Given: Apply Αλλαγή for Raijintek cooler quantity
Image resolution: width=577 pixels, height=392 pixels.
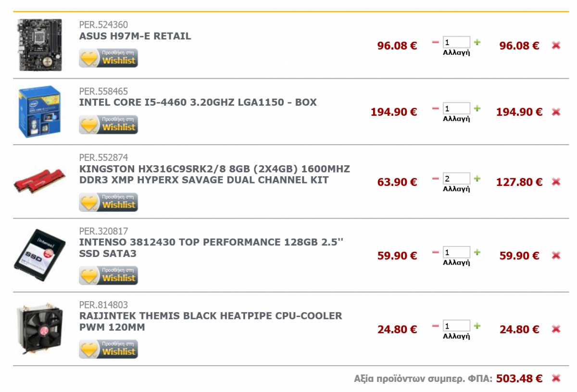Looking at the screenshot, I should pyautogui.click(x=456, y=336).
